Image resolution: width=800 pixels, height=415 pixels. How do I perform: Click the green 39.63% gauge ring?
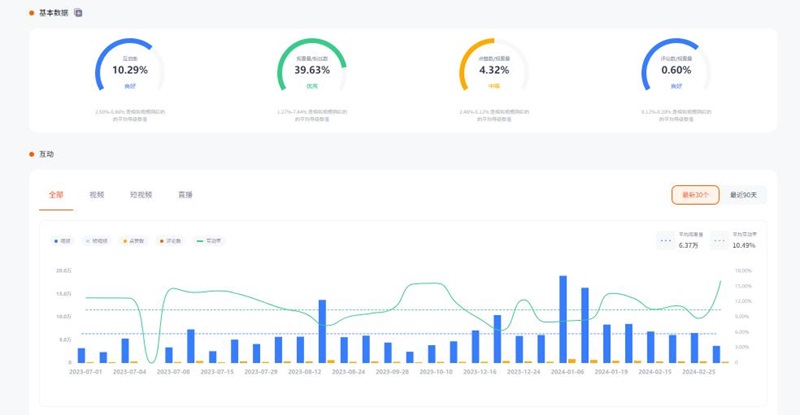(312, 71)
